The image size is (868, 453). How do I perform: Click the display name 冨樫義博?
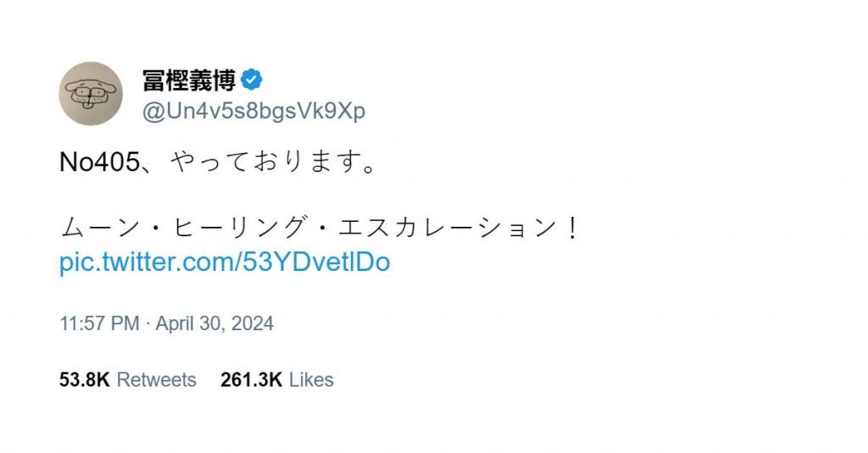[x=189, y=80]
